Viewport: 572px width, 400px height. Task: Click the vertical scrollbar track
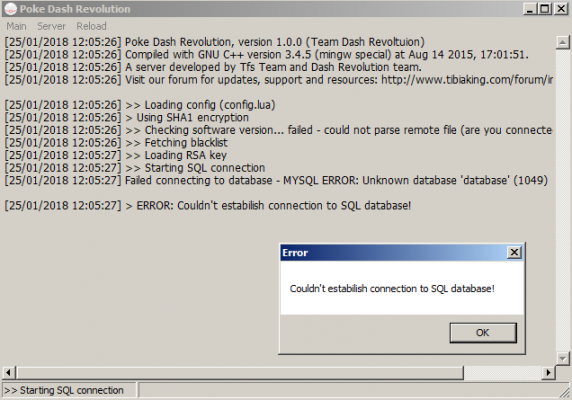point(563,201)
